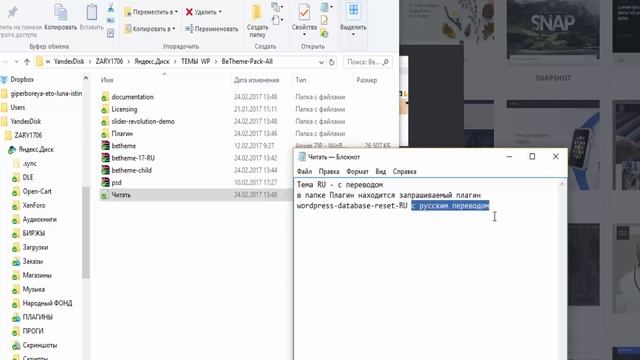Image resolution: width=640 pixels, height=360 pixels.
Task: Select the documentation folder
Action: pyautogui.click(x=133, y=97)
